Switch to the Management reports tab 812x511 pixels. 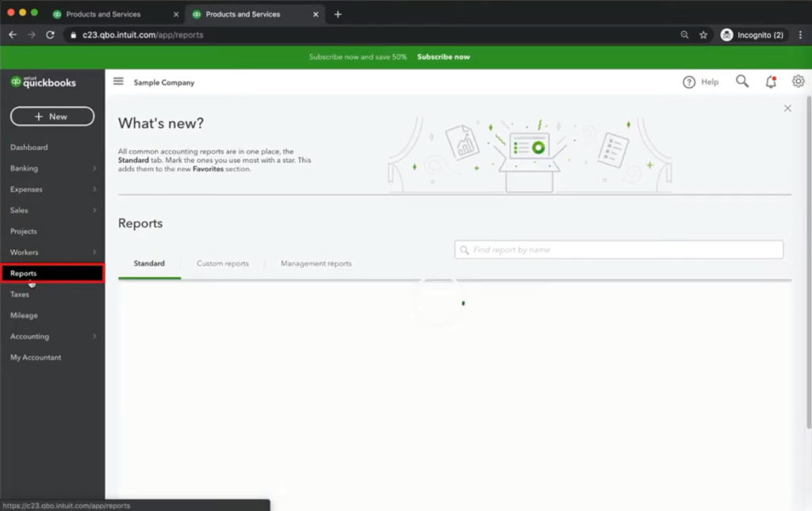(316, 264)
